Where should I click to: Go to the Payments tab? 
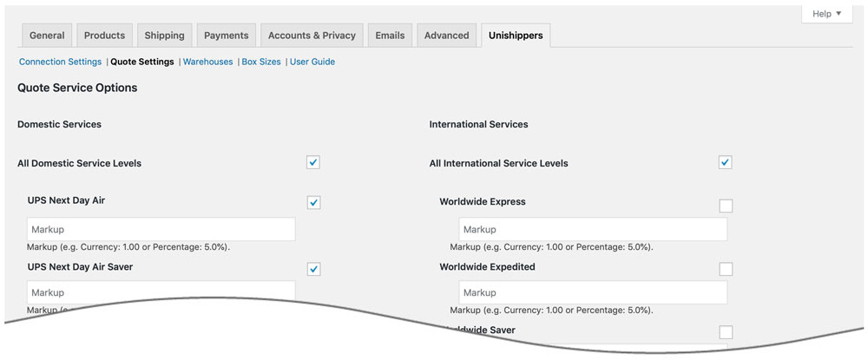[x=226, y=36]
